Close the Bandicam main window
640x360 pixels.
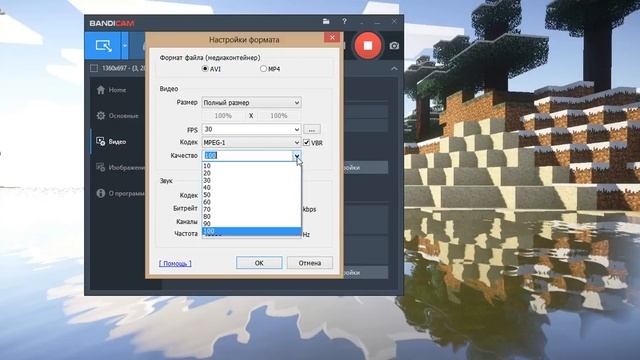[394, 21]
